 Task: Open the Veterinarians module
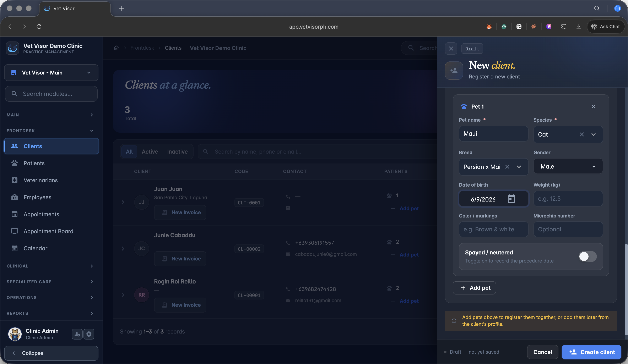coord(51,180)
